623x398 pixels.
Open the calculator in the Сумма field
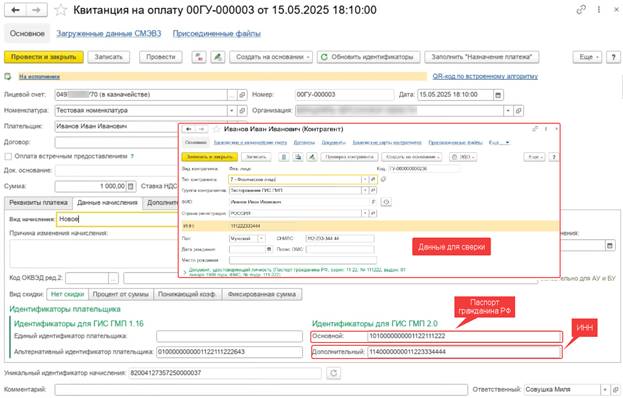coord(131,186)
